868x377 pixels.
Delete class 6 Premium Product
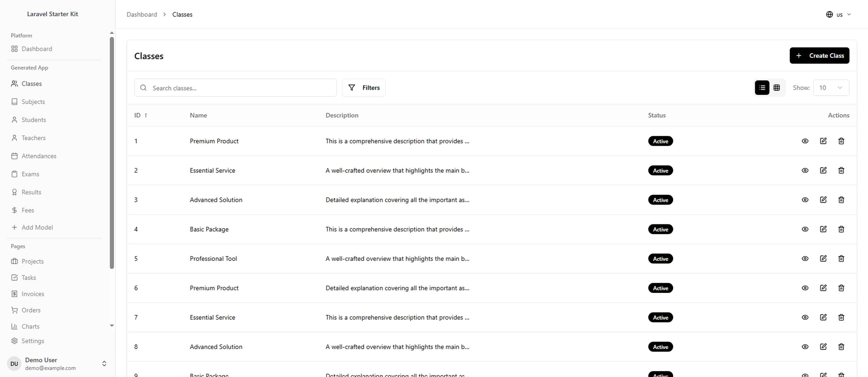tap(841, 288)
